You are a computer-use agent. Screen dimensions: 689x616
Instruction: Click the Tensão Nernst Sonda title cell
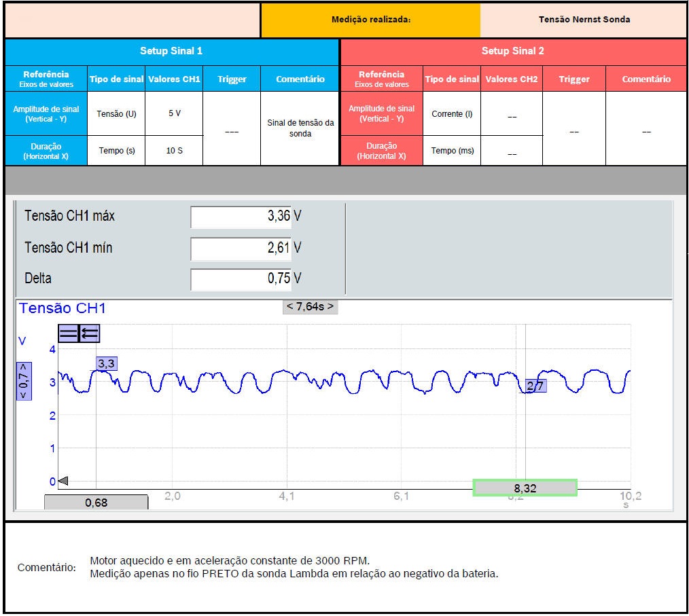tap(584, 20)
